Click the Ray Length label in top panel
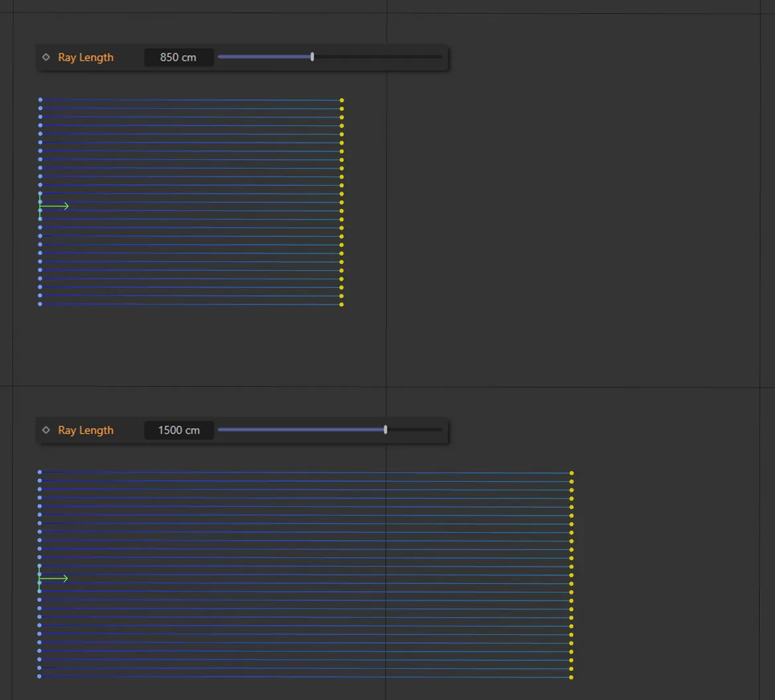The width and height of the screenshot is (775, 700). pos(86,57)
